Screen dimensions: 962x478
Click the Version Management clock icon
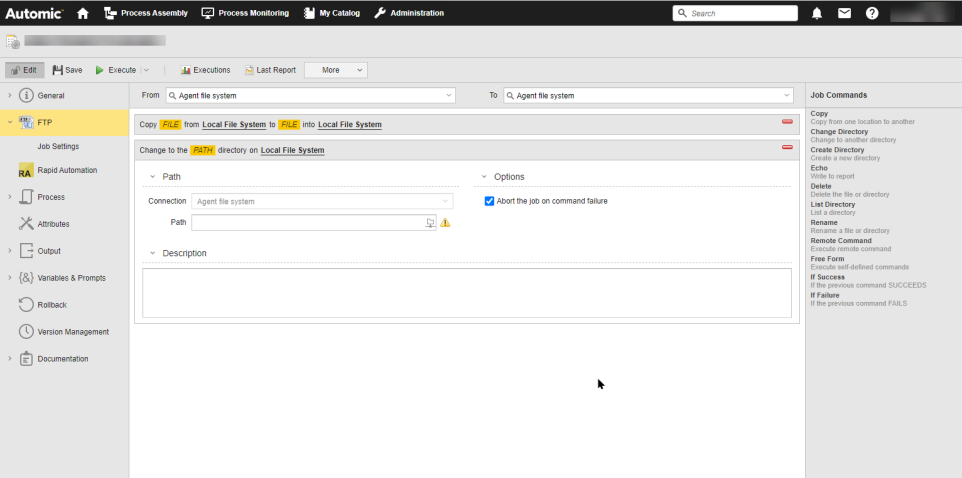coord(26,332)
